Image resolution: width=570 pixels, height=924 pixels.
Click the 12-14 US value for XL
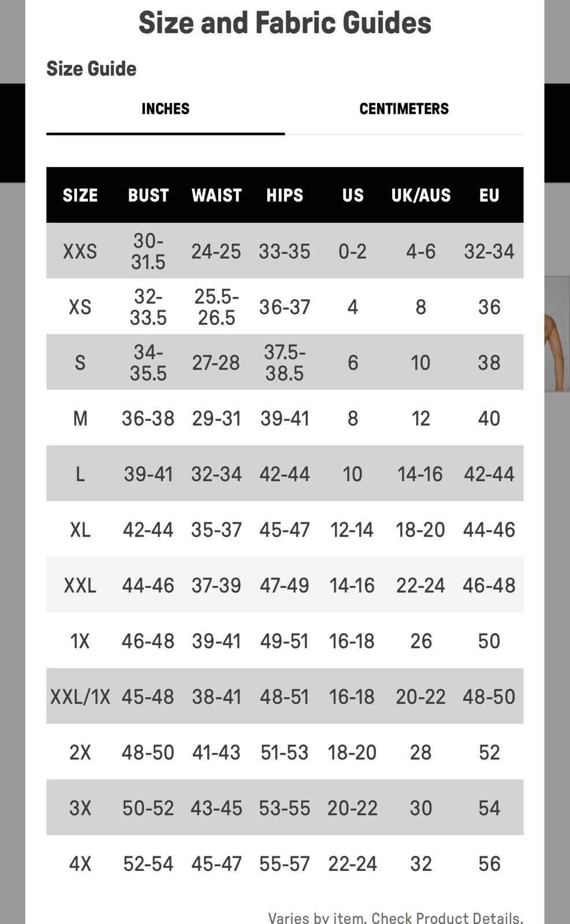tap(352, 530)
